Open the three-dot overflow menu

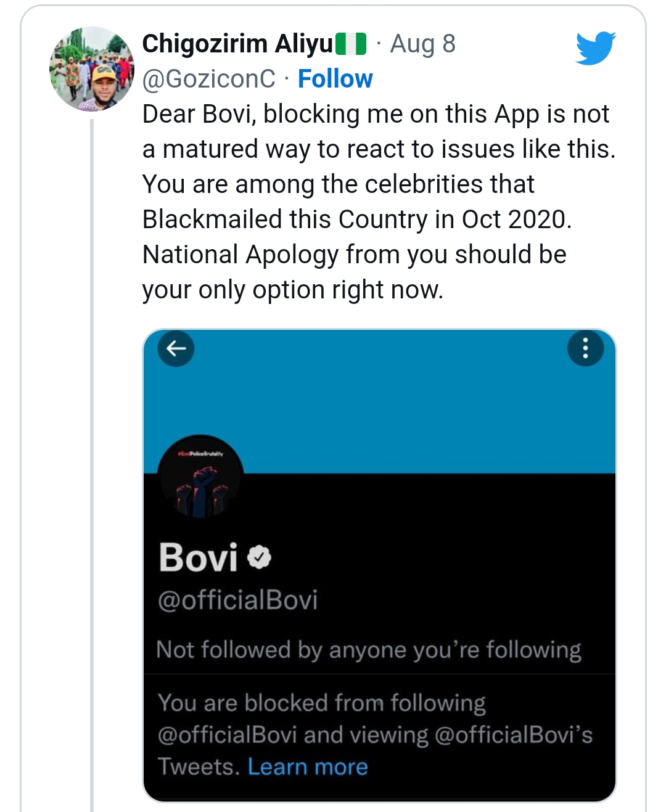point(585,349)
